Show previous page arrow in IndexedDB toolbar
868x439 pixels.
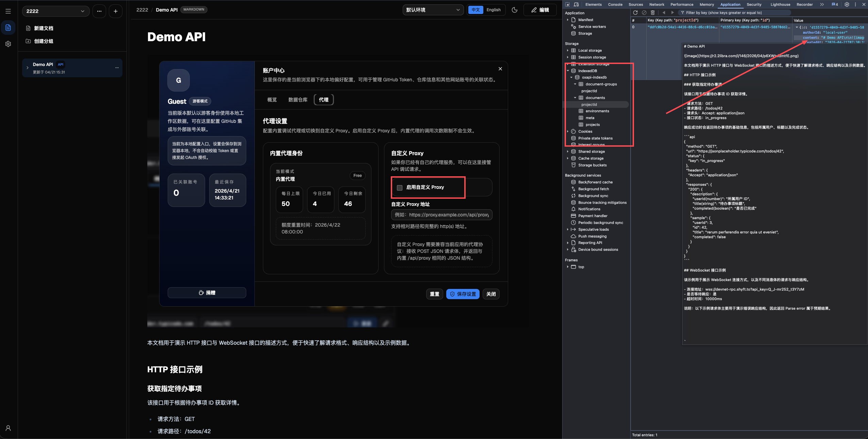pos(664,13)
